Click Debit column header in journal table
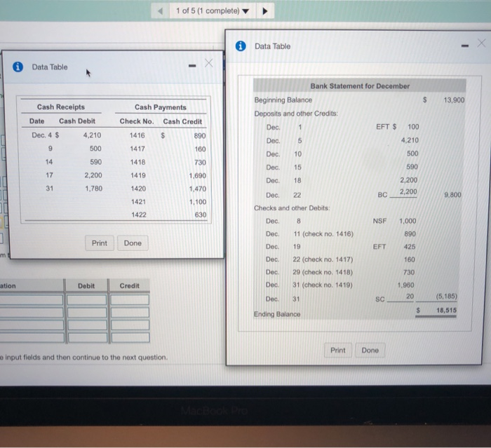The height and width of the screenshot is (448, 491). point(86,286)
